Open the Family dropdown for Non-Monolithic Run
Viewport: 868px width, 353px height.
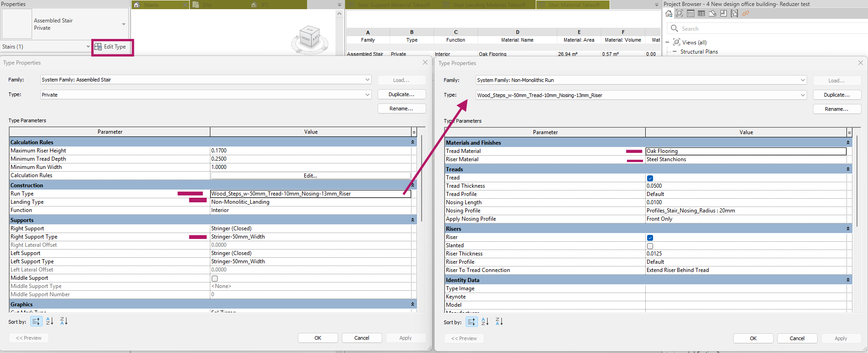(803, 80)
